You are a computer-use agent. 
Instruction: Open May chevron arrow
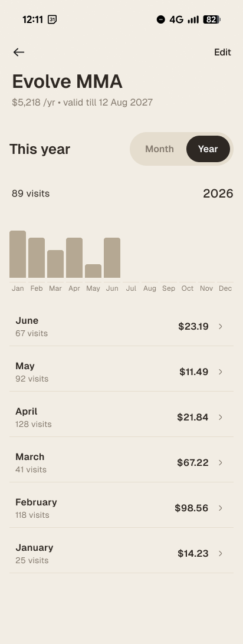(221, 372)
